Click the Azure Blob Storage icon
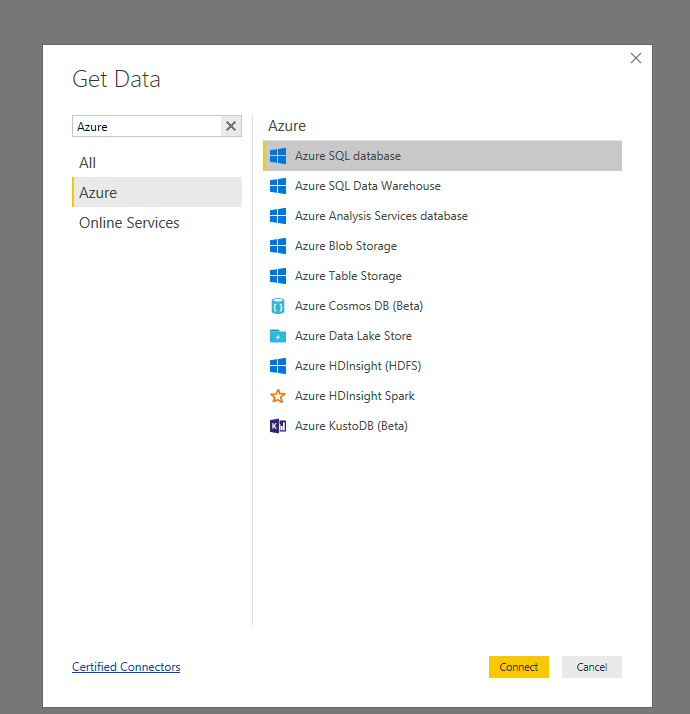690x714 pixels. tap(278, 246)
